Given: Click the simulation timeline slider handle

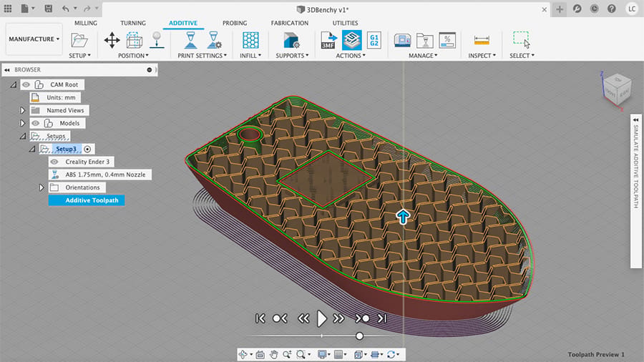Looking at the screenshot, I should click(x=359, y=336).
